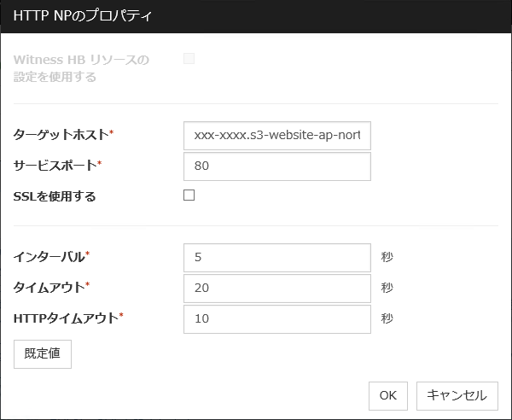Click the タイムアウト label
The image size is (512, 420).
tap(49, 288)
